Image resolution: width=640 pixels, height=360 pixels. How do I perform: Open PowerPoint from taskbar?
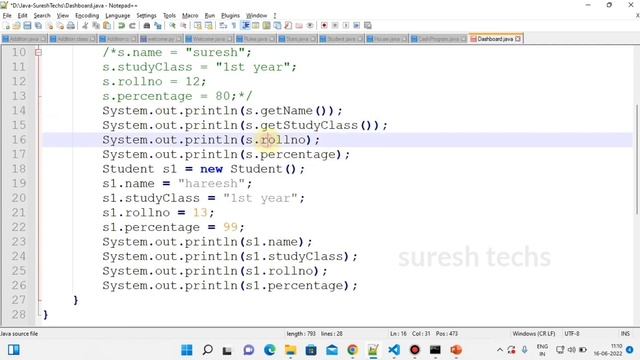456,350
